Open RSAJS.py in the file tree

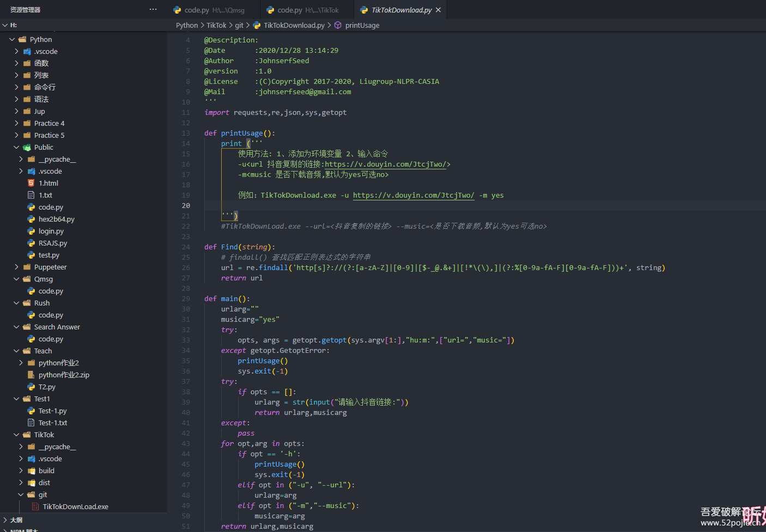pyautogui.click(x=53, y=243)
